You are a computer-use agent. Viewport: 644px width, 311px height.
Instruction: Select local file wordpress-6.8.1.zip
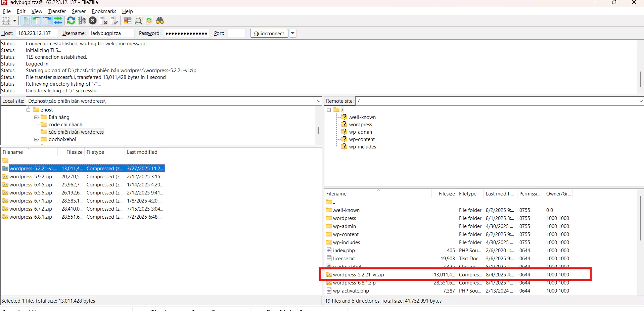[83, 217]
